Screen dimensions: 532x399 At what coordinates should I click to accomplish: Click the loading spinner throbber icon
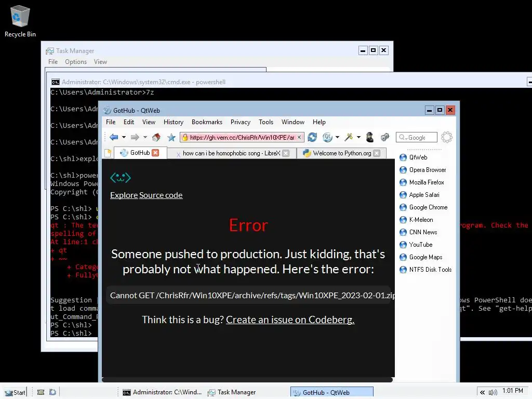coord(447,137)
